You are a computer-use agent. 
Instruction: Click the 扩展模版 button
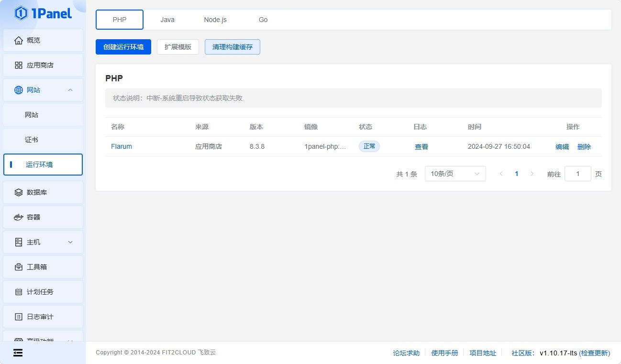tap(178, 47)
